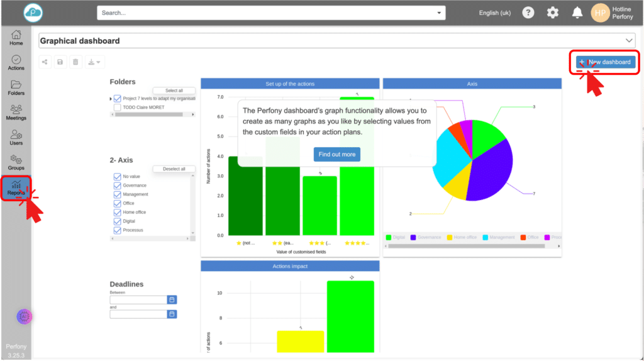Go to Meetings in the sidebar
Screen dimensions: 644x361
pos(16,113)
